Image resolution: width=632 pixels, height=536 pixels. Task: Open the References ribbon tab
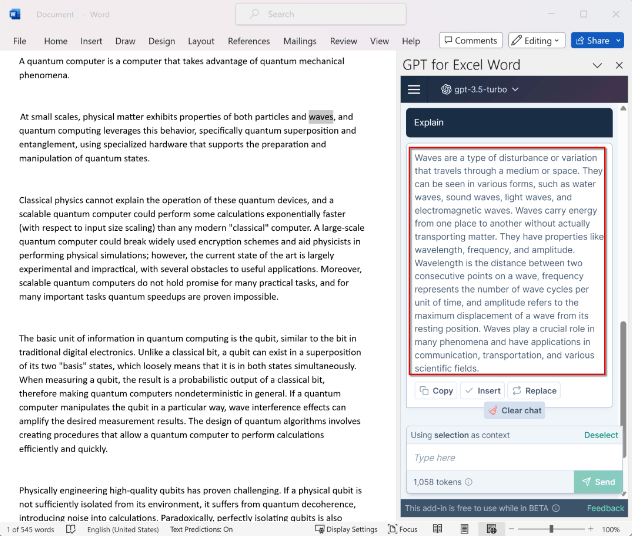pyautogui.click(x=249, y=41)
